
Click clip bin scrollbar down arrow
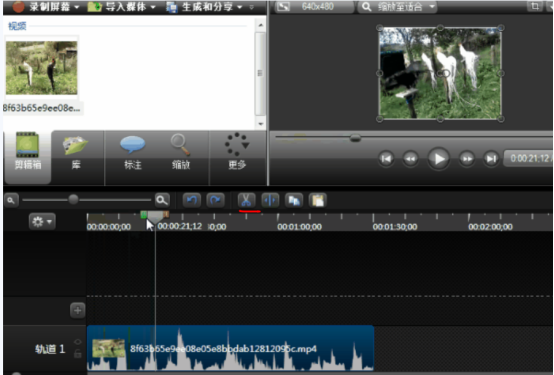(x=260, y=124)
